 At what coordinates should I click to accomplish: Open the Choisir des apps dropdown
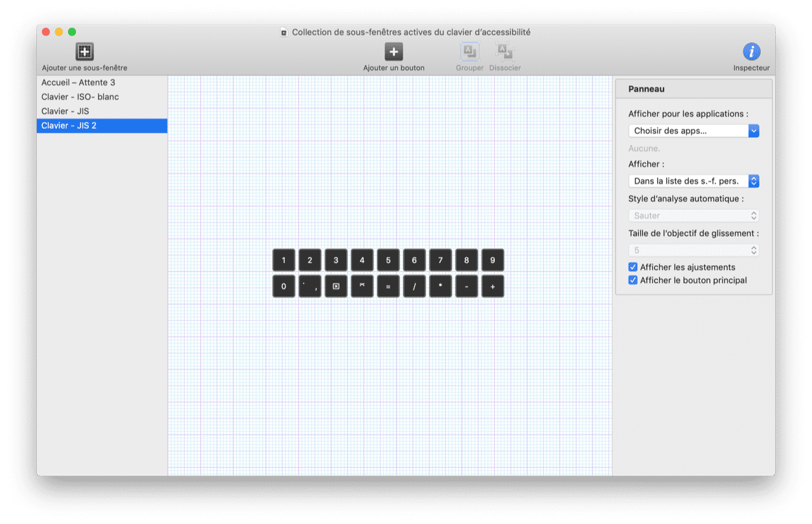(x=693, y=131)
